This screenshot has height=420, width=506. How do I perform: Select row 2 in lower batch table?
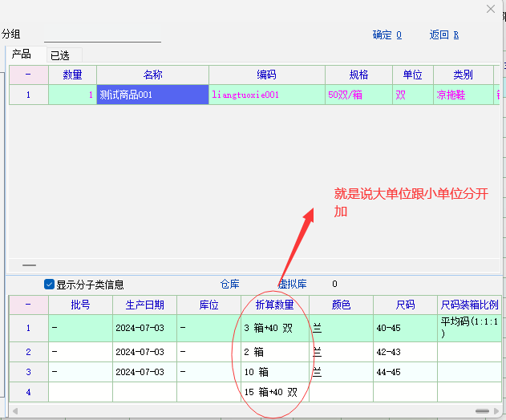(28, 352)
